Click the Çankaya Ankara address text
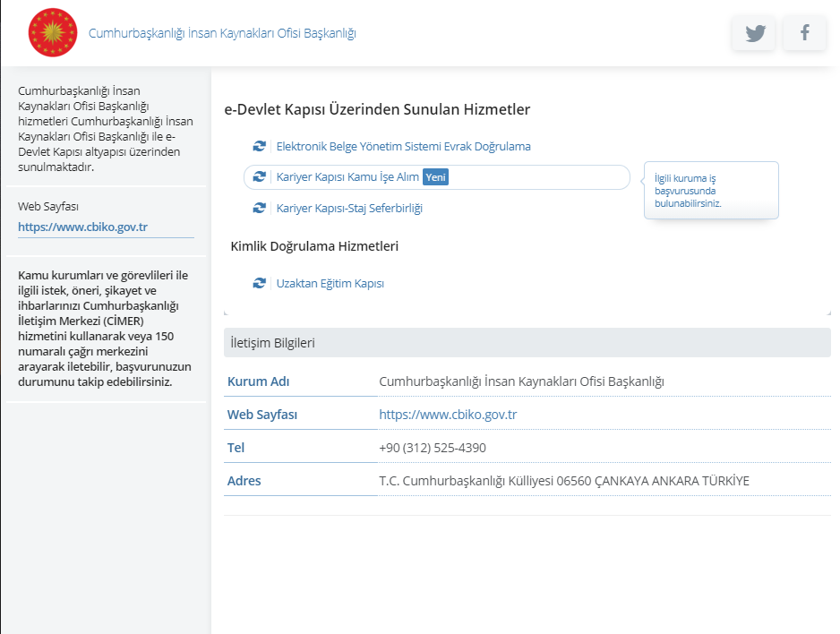Screen dimensions: 840x634 [x=564, y=481]
